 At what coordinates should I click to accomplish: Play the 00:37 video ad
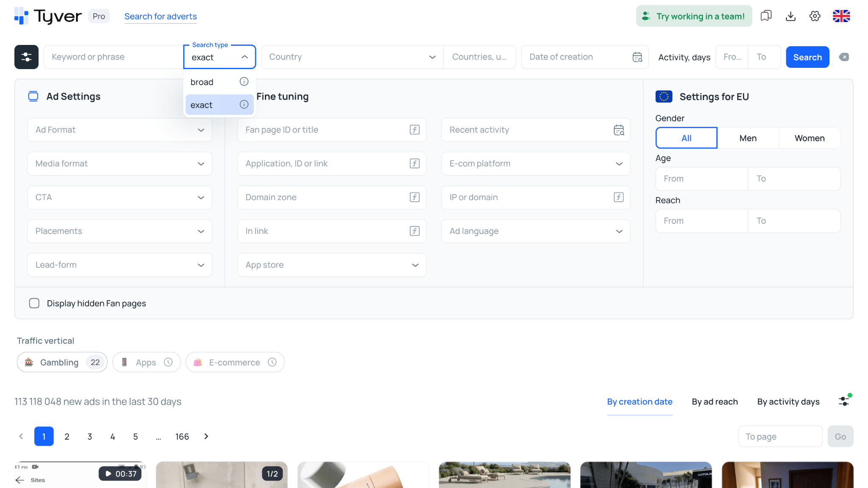point(121,474)
